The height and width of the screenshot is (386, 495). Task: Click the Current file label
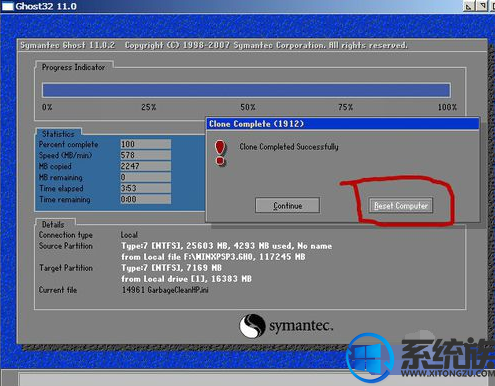point(58,290)
